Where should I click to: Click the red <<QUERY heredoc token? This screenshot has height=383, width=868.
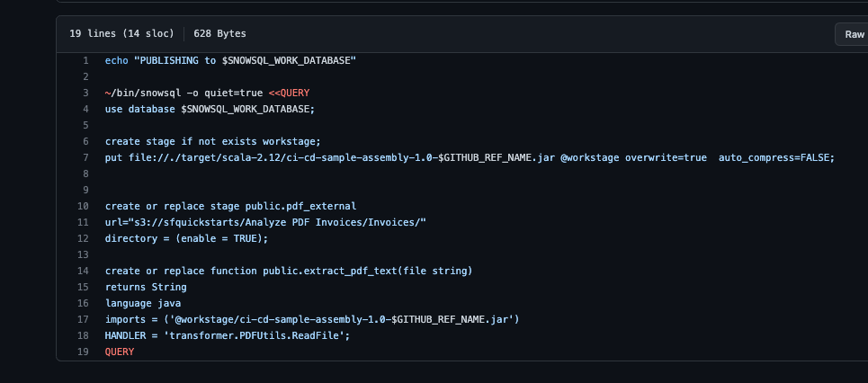click(x=289, y=93)
